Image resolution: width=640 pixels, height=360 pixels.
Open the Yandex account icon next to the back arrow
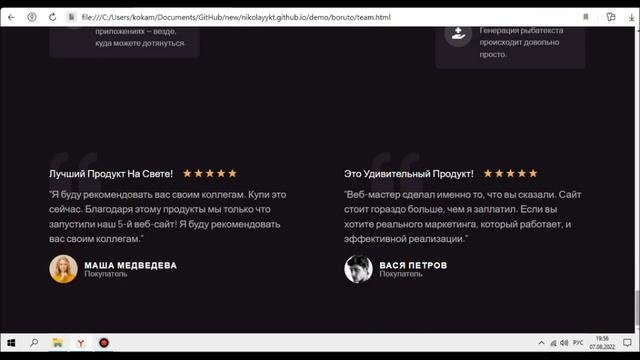pos(32,17)
